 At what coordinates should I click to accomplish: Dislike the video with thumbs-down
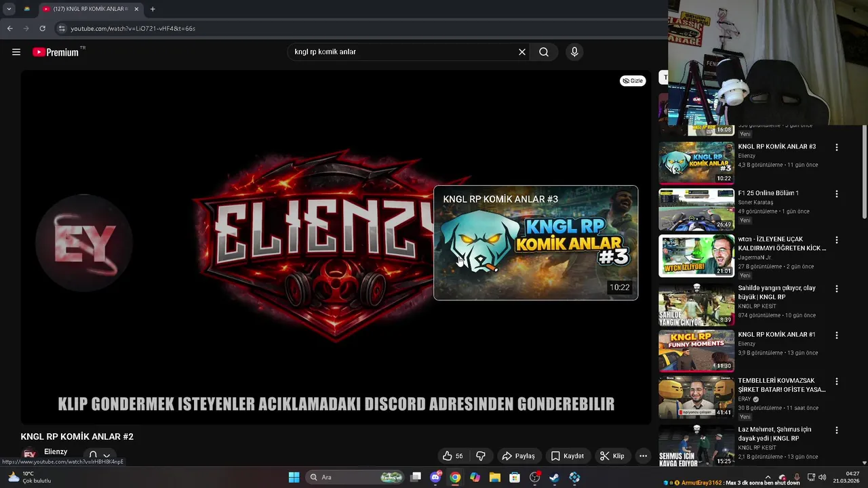click(481, 456)
